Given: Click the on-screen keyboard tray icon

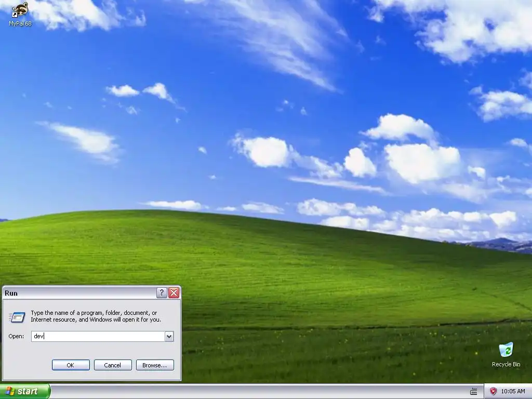Looking at the screenshot, I should click(x=474, y=392).
